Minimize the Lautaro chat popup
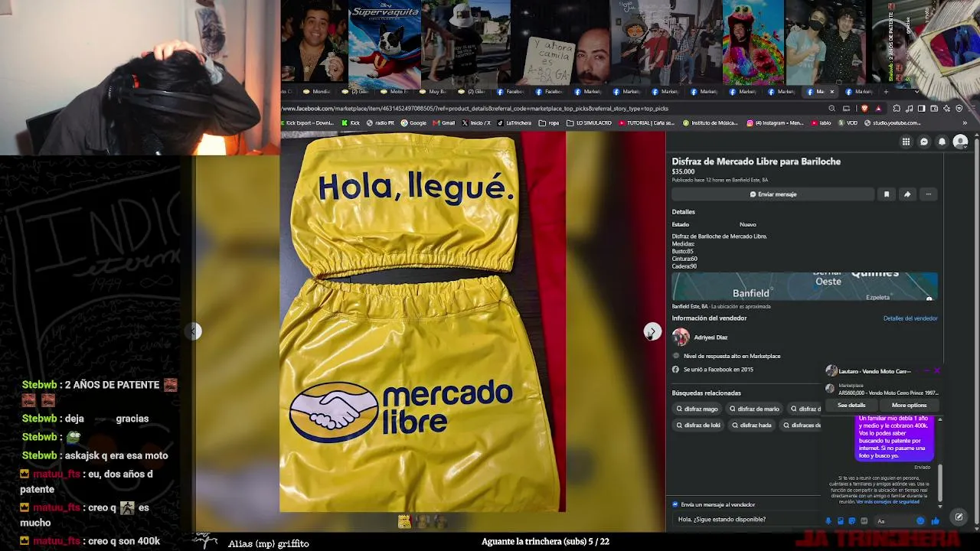Viewport: 980px width, 551px height. tap(926, 371)
